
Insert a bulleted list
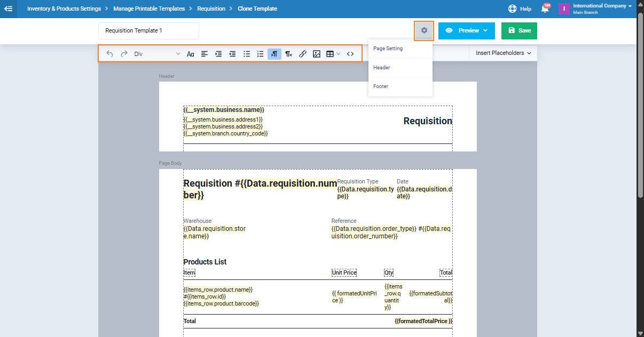[x=247, y=54]
